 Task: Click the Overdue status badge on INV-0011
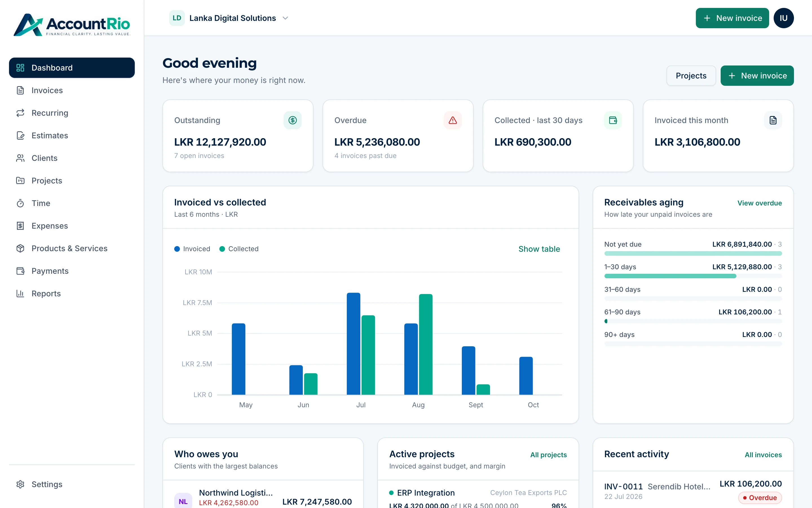point(760,498)
